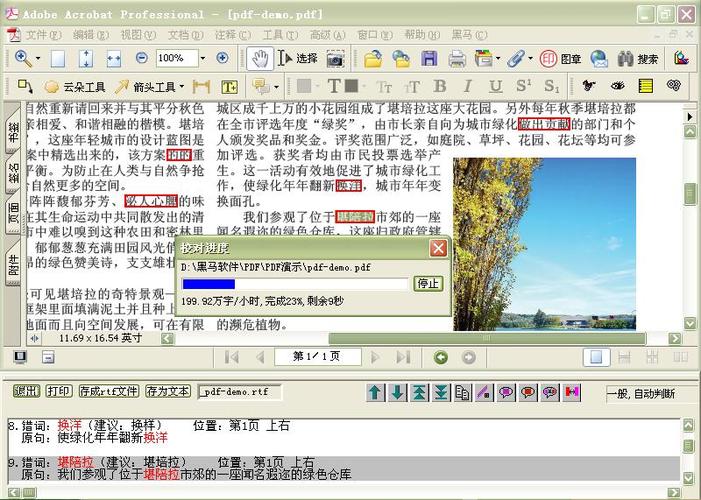Image resolution: width=701 pixels, height=500 pixels.
Task: Click the jump to last error icon
Action: [x=441, y=393]
